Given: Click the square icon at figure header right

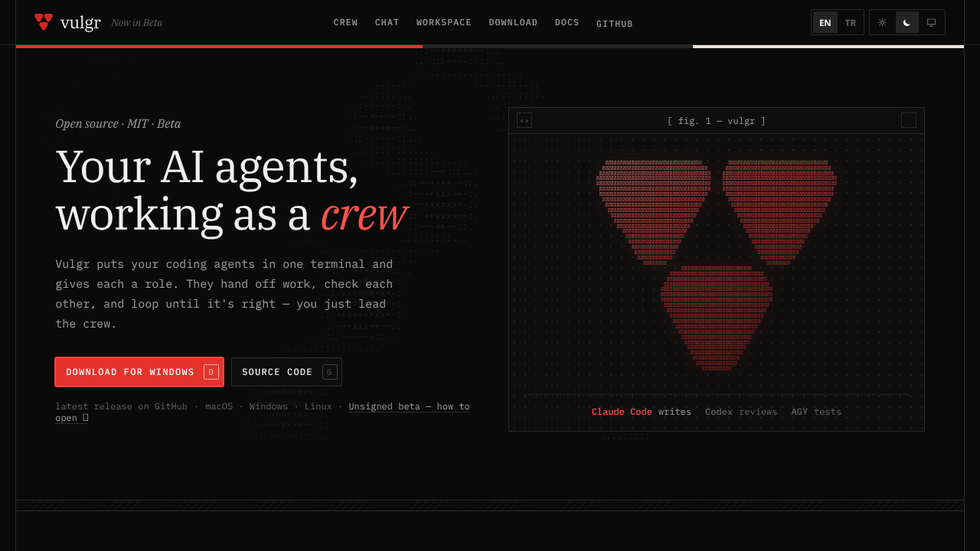Looking at the screenshot, I should point(909,120).
